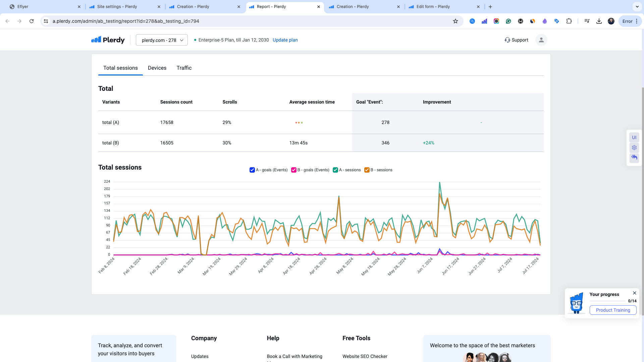Click the user profile icon
This screenshot has height=362, width=644.
click(x=541, y=40)
